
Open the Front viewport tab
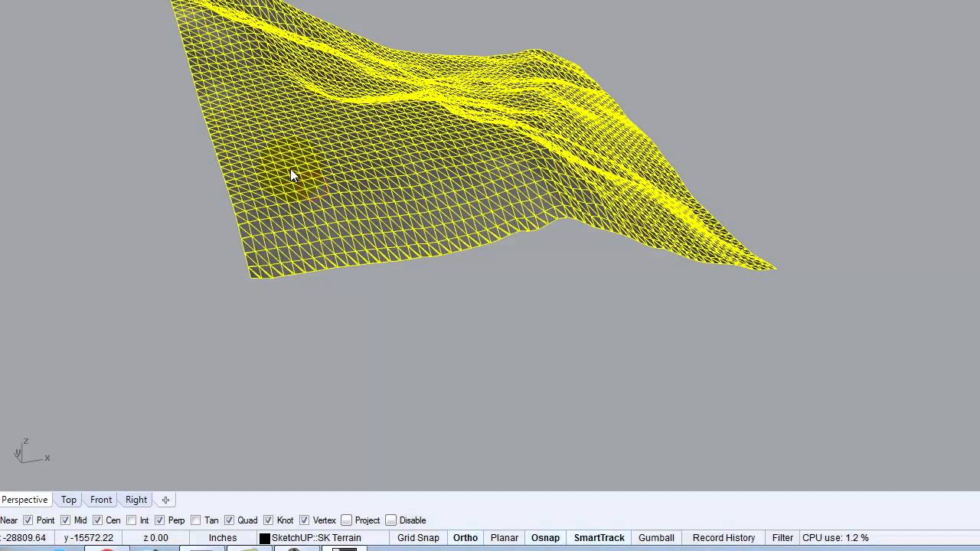[101, 500]
